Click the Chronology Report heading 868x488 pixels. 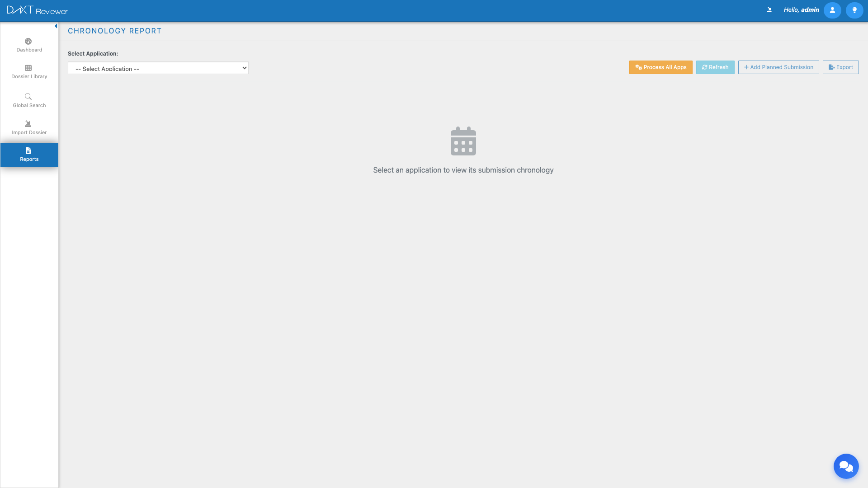tap(114, 31)
